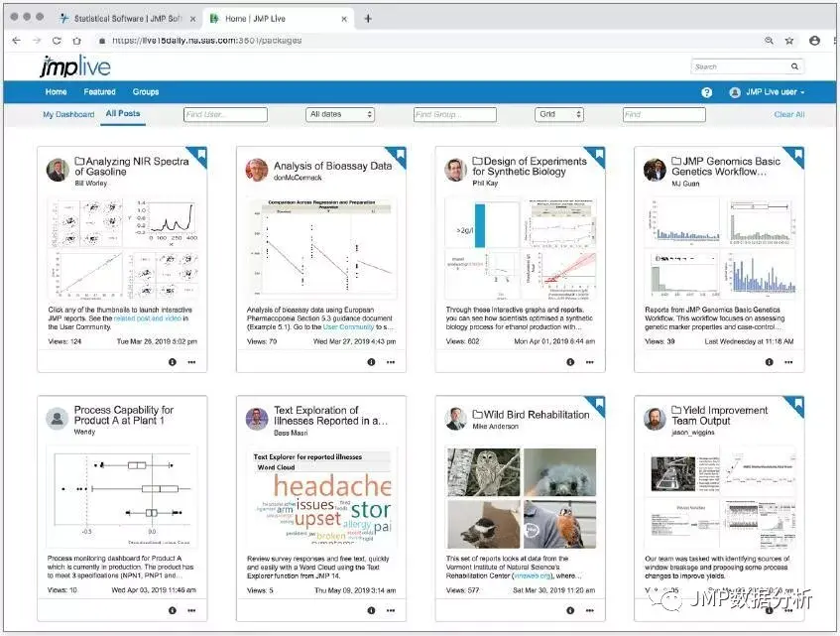Open the Featured menu item
The image size is (840, 636).
click(x=99, y=92)
